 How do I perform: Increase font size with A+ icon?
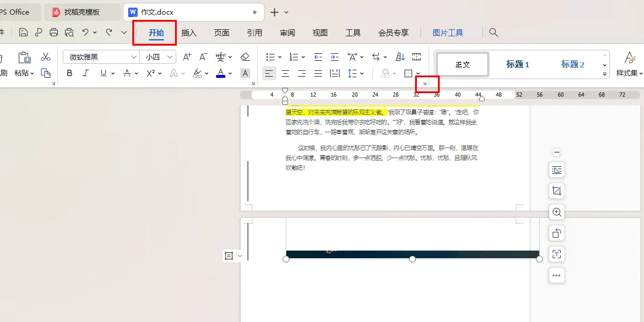point(187,57)
